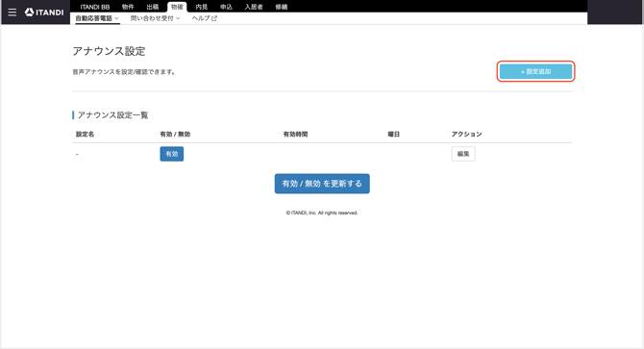Screen dimensions: 644x349
Task: Open the ITANDI BB tab
Action: coord(95,7)
